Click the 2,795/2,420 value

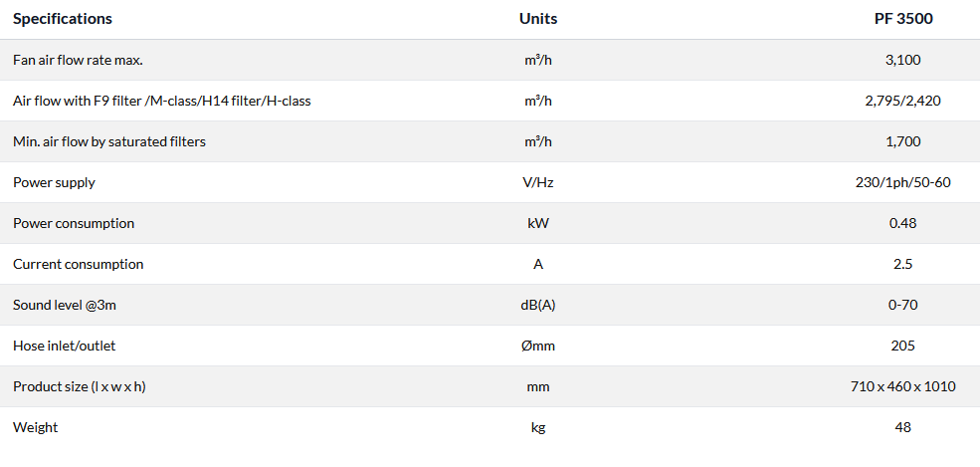[902, 101]
